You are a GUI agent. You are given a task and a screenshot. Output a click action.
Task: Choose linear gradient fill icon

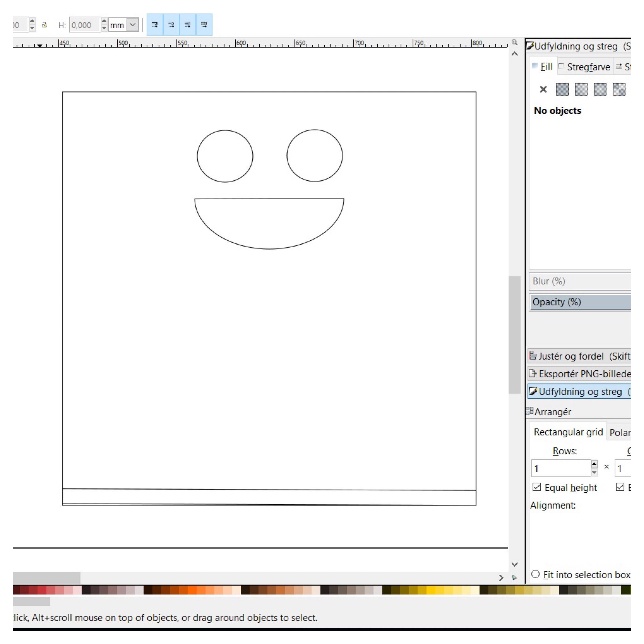(x=581, y=89)
